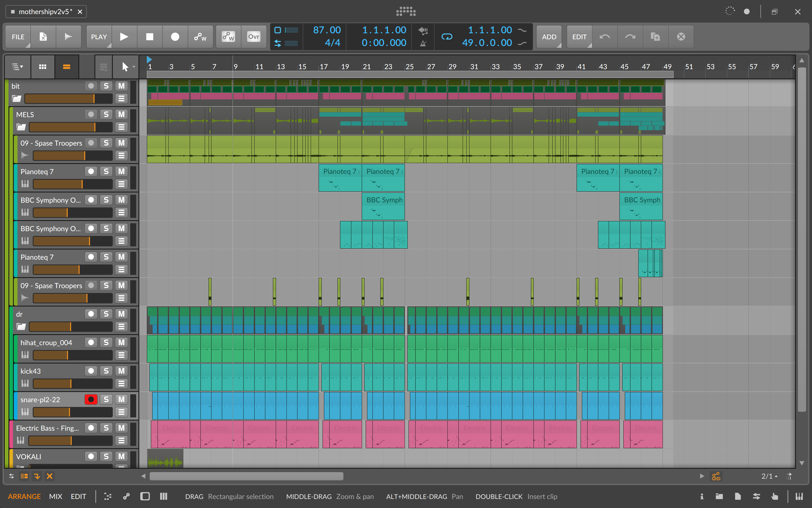
Task: Switch to the MIX view tab
Action: tap(56, 496)
